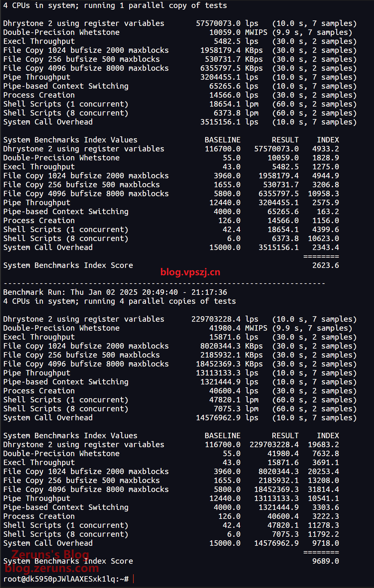Click the dashed separator line
Viewport: 374px width, 588px height.
[164, 283]
